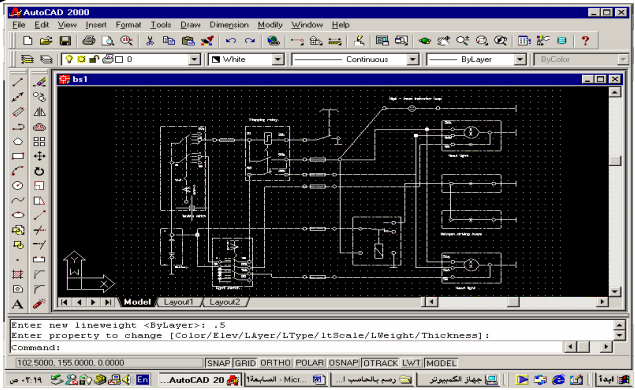Select the Hatch tool

18,274
